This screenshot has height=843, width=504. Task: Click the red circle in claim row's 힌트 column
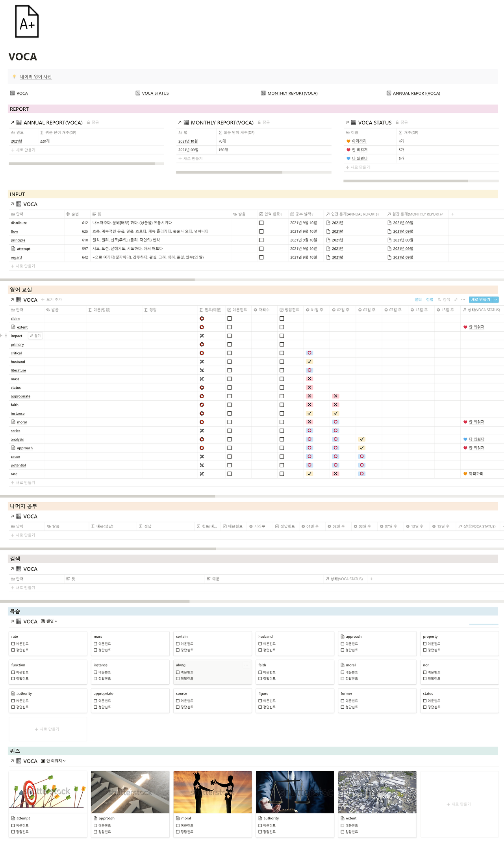[202, 319]
